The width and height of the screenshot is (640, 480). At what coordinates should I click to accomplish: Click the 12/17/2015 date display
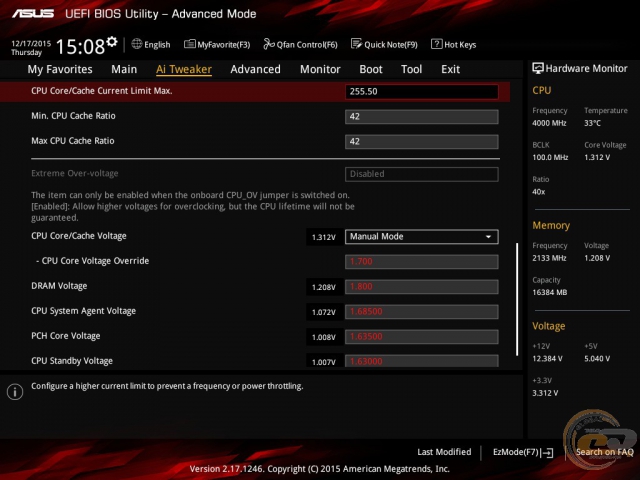click(31, 43)
